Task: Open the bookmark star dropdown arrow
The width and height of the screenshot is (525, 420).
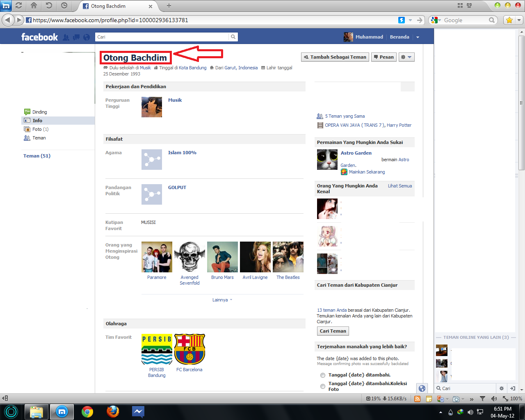Action: (519, 20)
